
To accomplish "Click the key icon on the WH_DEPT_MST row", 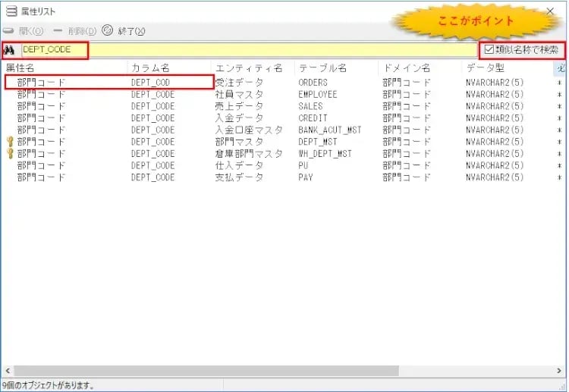I will 10,154.
